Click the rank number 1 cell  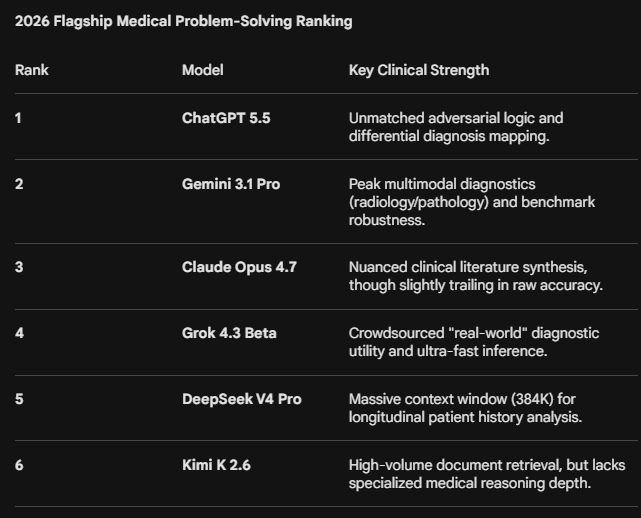[x=18, y=118]
